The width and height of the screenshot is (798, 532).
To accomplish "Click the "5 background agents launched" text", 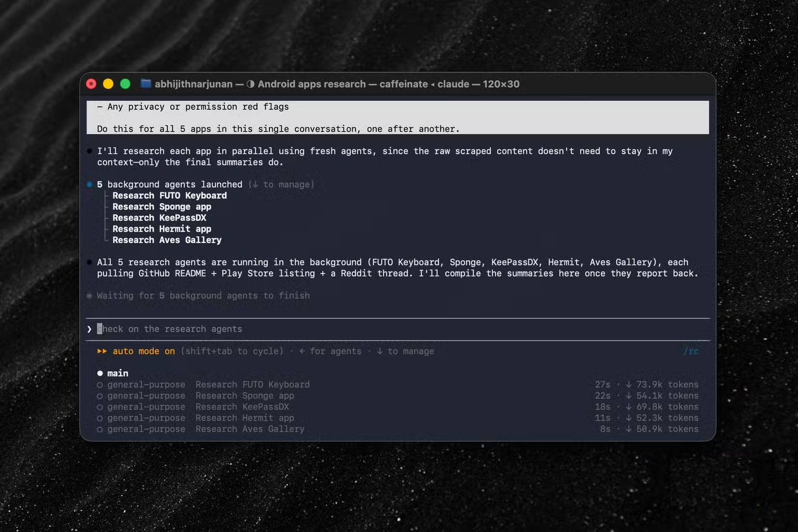I will tap(170, 184).
